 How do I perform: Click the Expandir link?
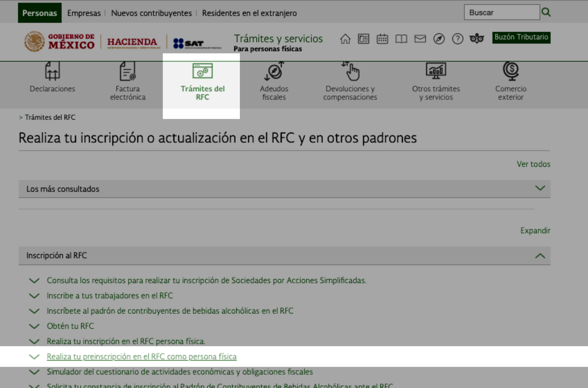pos(535,231)
